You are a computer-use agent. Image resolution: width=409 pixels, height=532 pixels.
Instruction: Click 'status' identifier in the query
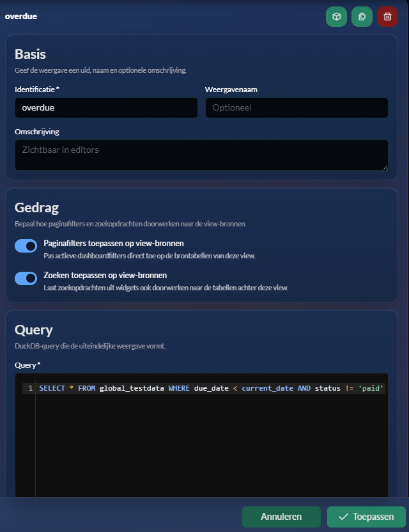(x=327, y=388)
